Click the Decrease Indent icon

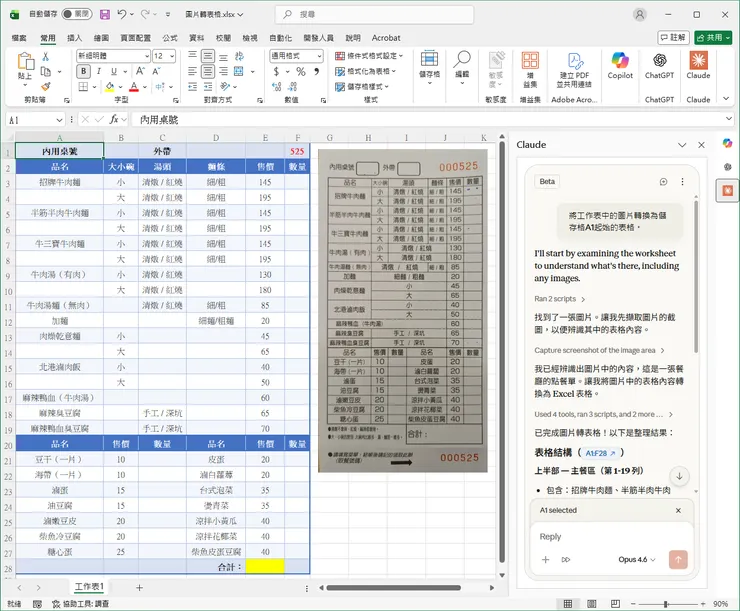click(192, 87)
